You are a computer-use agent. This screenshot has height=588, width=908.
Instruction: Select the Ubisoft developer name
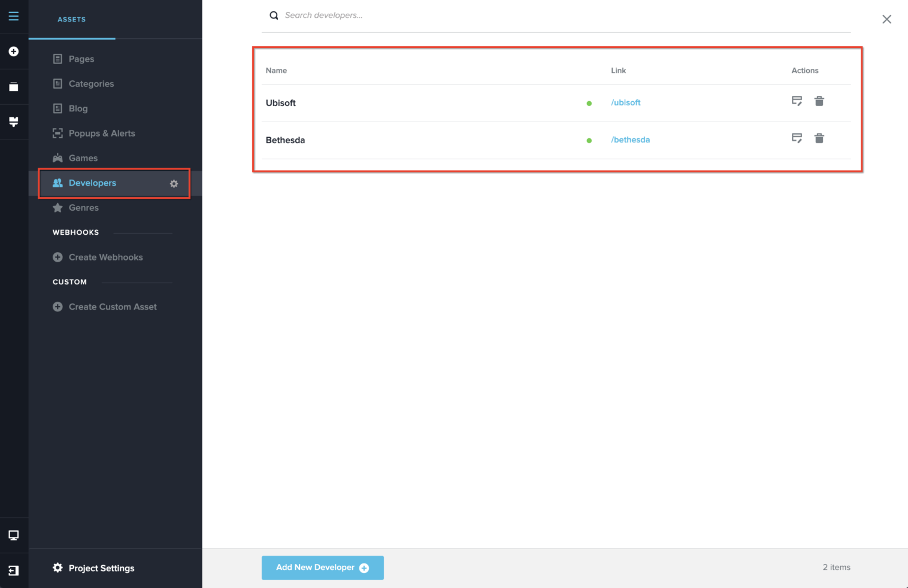[281, 103]
